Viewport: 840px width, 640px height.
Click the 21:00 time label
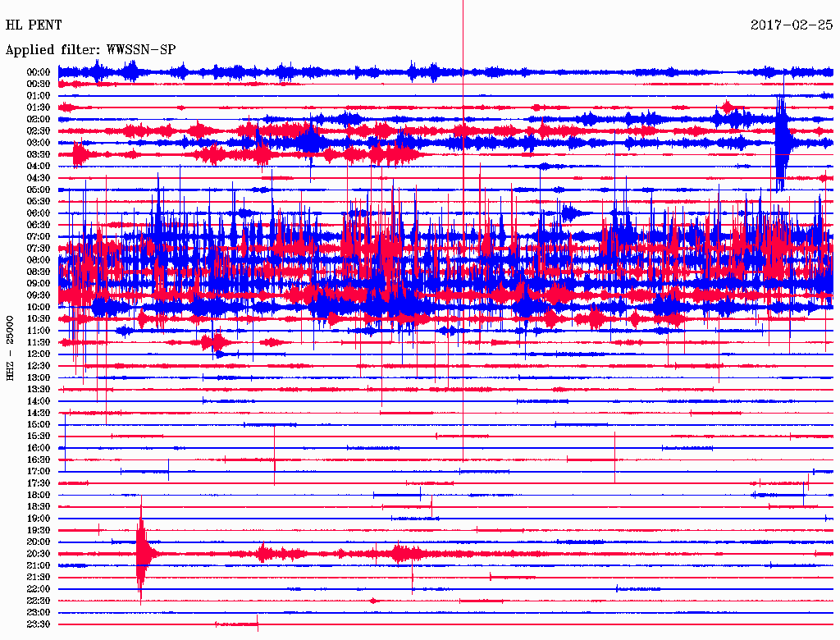(39, 565)
